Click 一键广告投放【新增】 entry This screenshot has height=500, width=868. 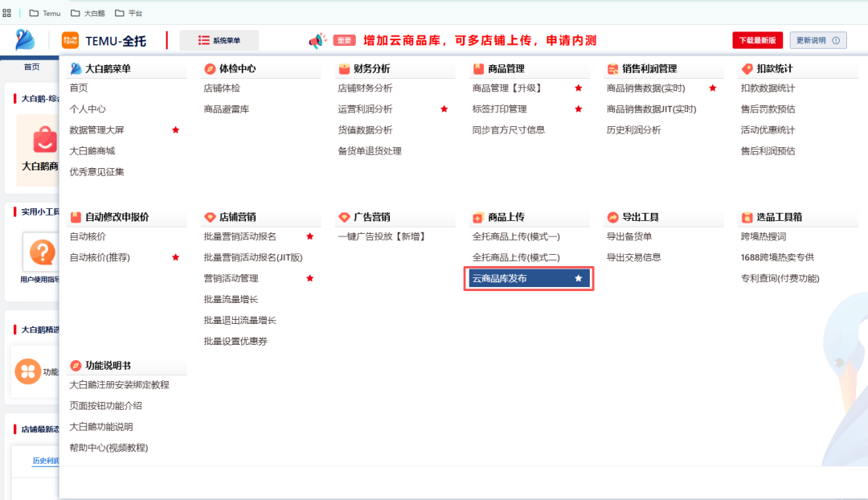[x=383, y=236]
